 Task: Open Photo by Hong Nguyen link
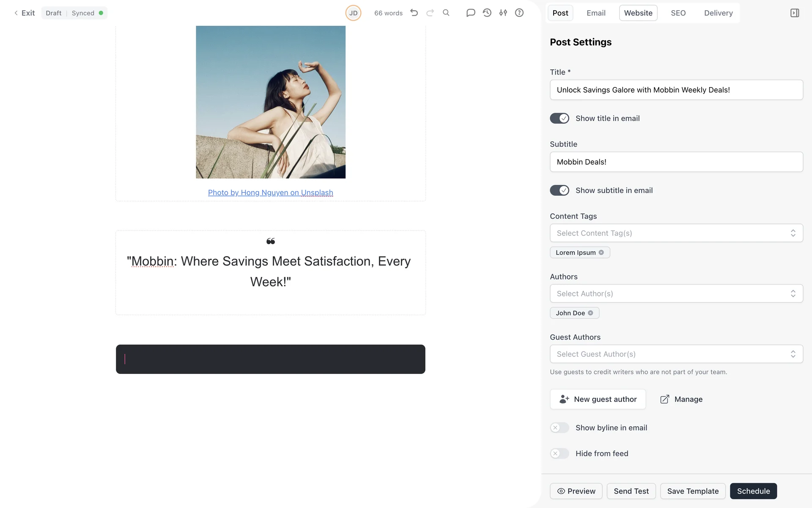click(270, 193)
